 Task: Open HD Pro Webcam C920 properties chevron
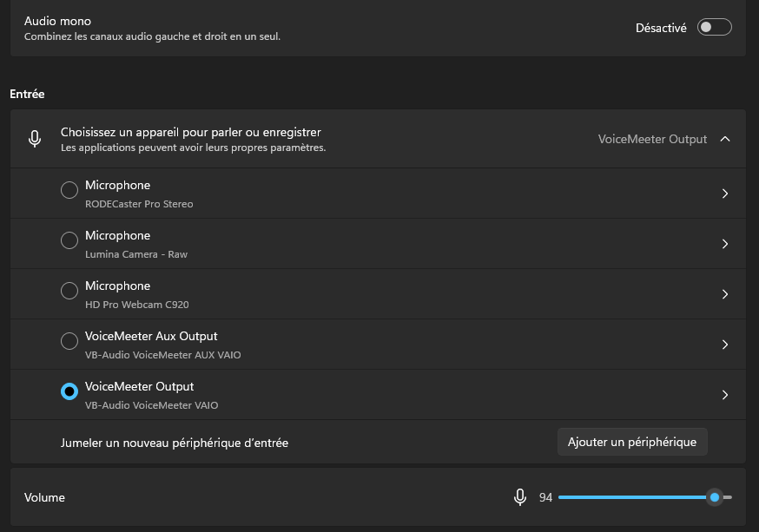(724, 294)
